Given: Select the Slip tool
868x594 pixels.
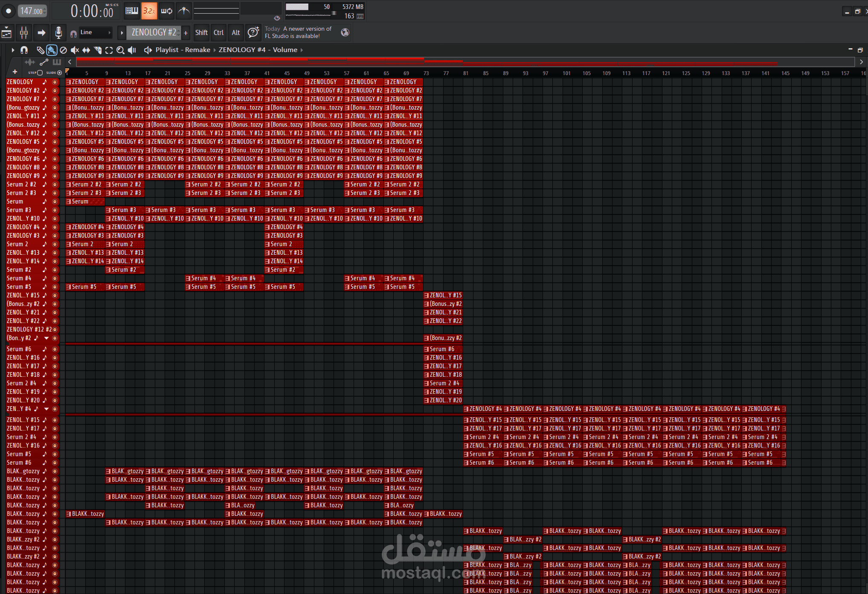Looking at the screenshot, I should coord(86,50).
